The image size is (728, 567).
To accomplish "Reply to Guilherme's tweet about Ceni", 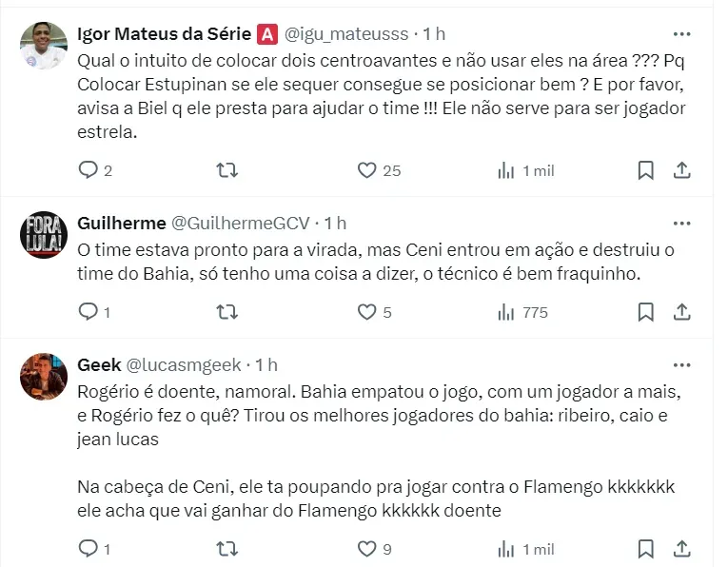I will [89, 311].
